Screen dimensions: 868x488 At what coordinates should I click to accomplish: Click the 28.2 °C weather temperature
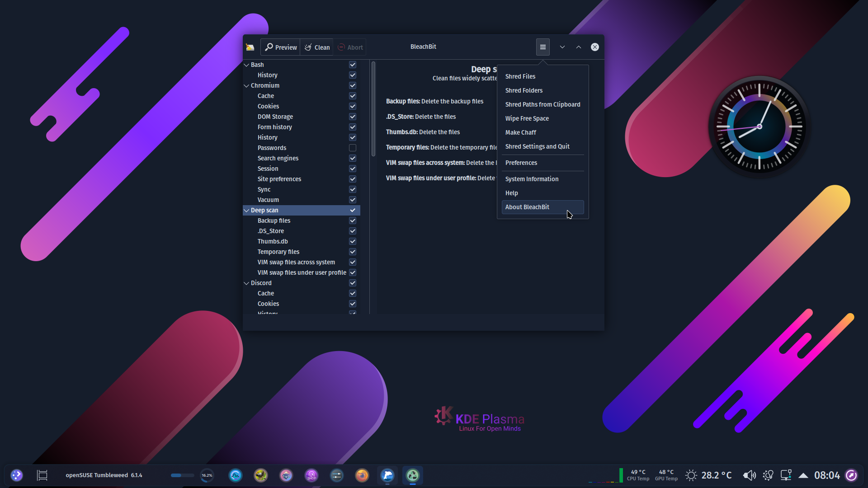[x=717, y=475]
